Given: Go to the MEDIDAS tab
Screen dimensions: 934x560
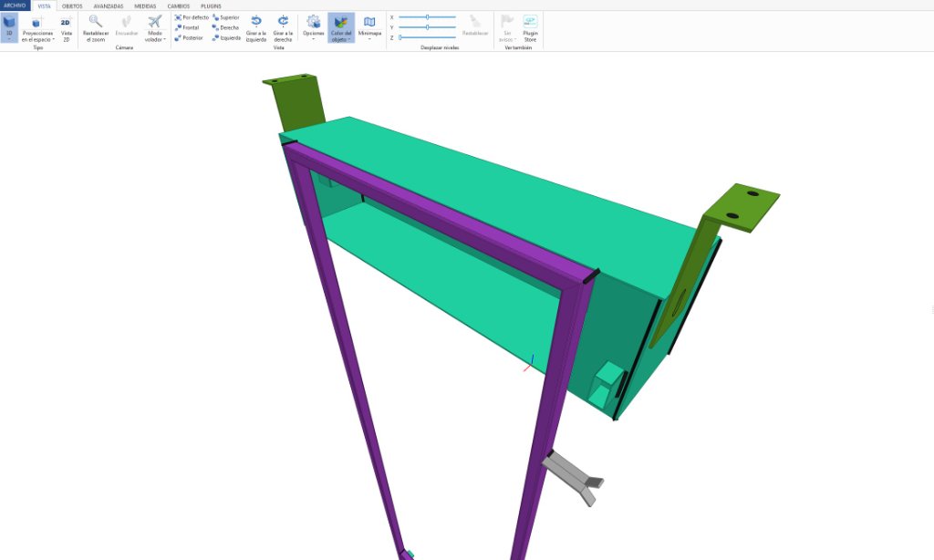Looking at the screenshot, I should tap(145, 6).
